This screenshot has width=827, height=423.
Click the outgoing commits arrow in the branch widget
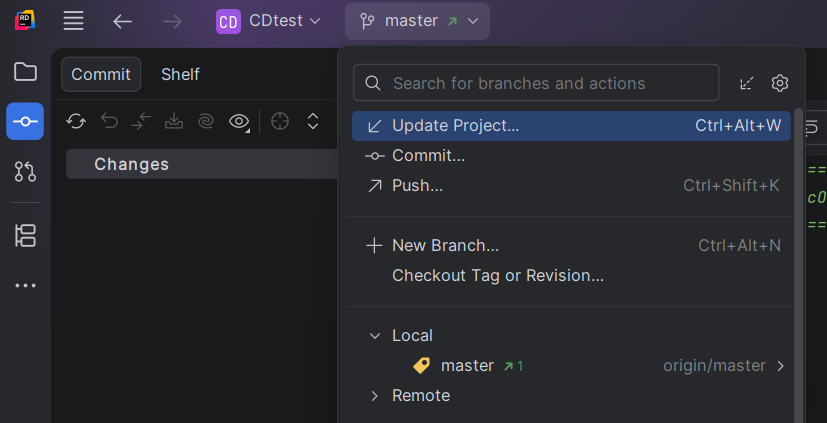[x=452, y=22]
